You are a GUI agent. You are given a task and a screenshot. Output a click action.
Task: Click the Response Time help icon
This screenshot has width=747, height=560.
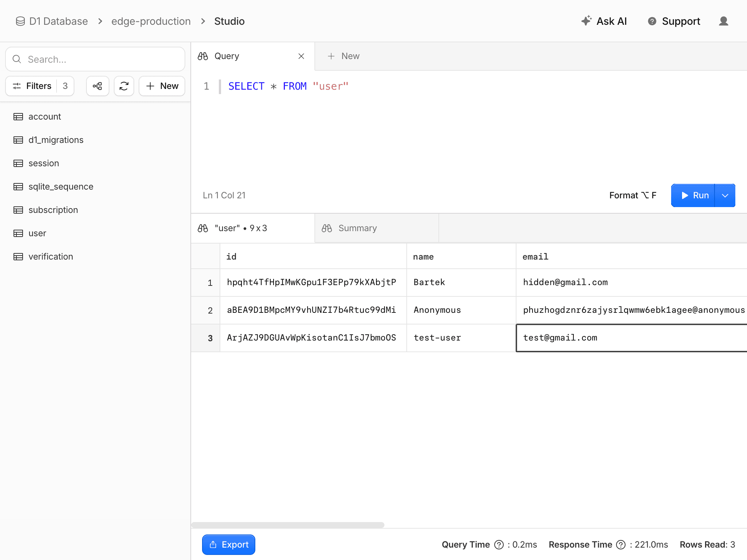(x=621, y=545)
